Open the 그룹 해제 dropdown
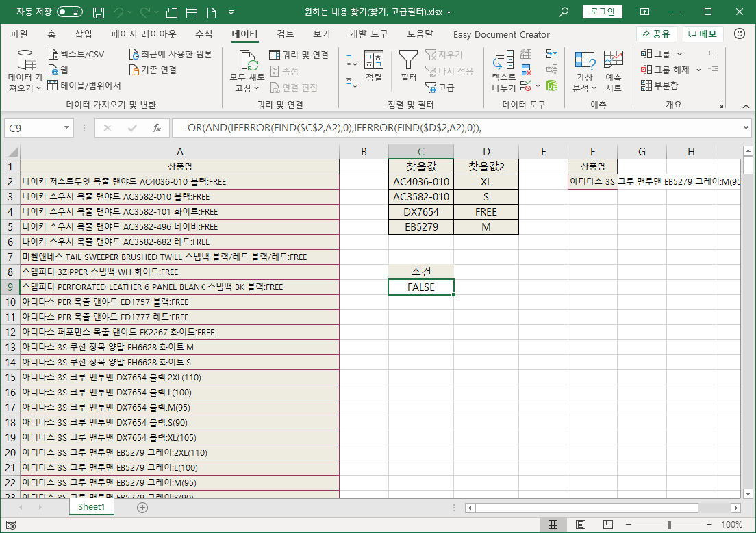756x533 pixels. click(698, 70)
